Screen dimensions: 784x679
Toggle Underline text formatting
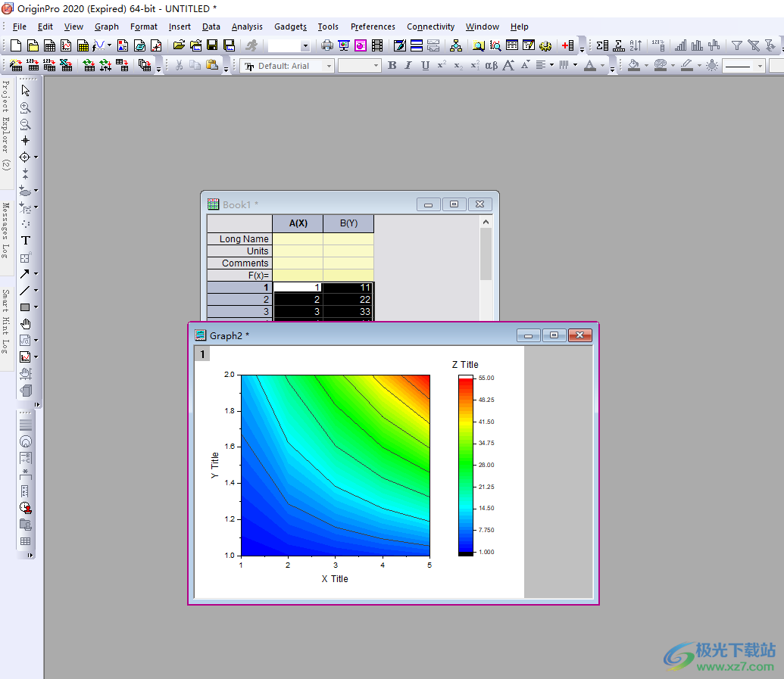click(425, 65)
